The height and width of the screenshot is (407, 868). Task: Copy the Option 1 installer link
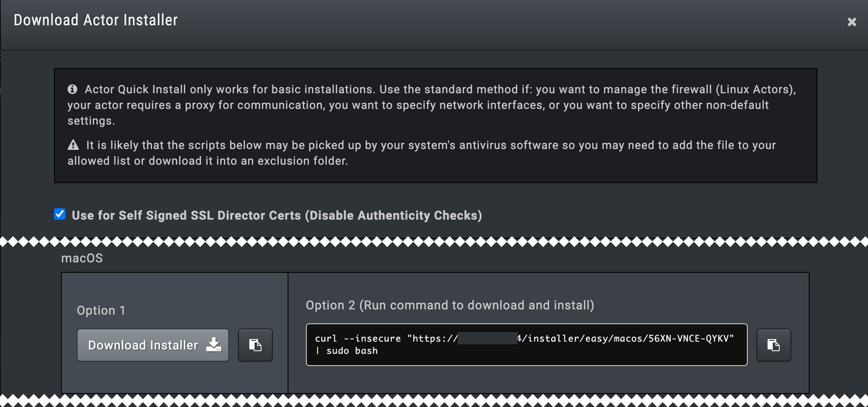pos(255,345)
